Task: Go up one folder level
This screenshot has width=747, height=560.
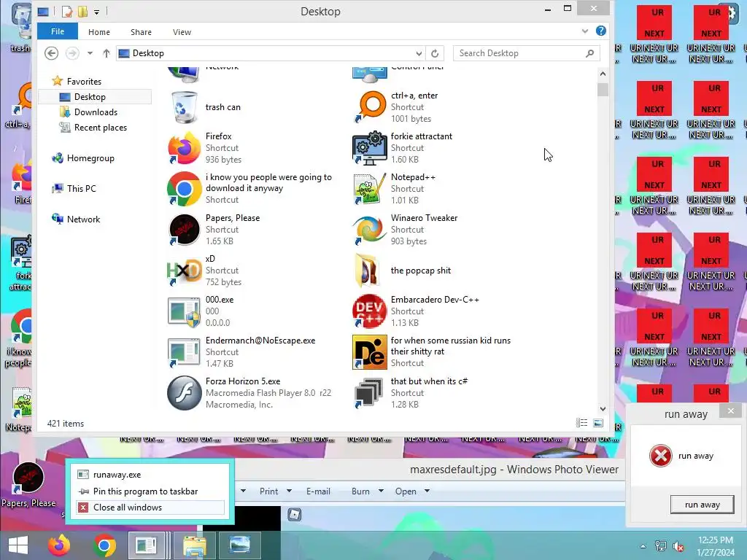Action: point(107,53)
